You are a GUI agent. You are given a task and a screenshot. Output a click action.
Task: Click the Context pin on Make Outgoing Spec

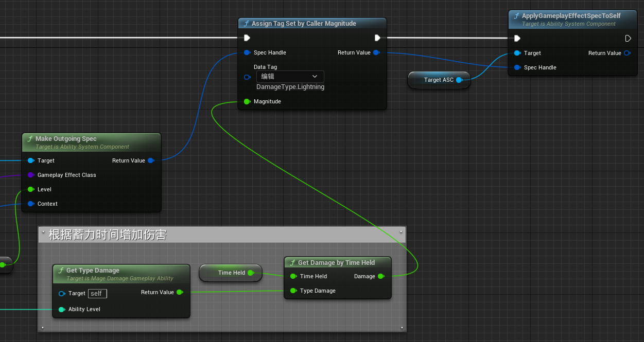point(31,204)
